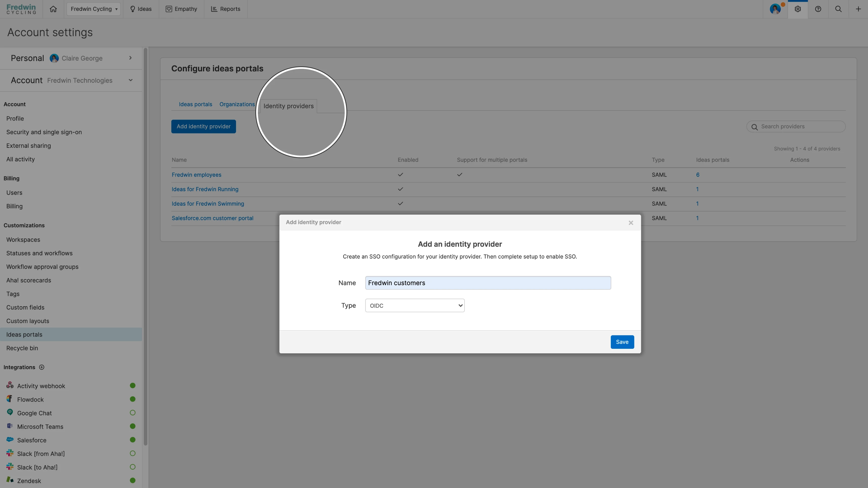Add integration using plus circle icon
The image size is (868, 488).
tap(42, 367)
